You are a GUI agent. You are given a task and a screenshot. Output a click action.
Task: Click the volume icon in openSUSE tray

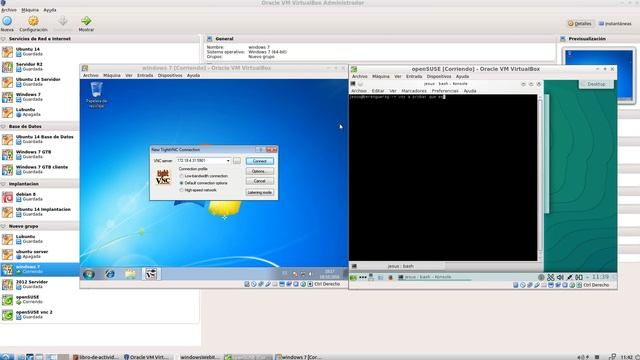click(560, 278)
